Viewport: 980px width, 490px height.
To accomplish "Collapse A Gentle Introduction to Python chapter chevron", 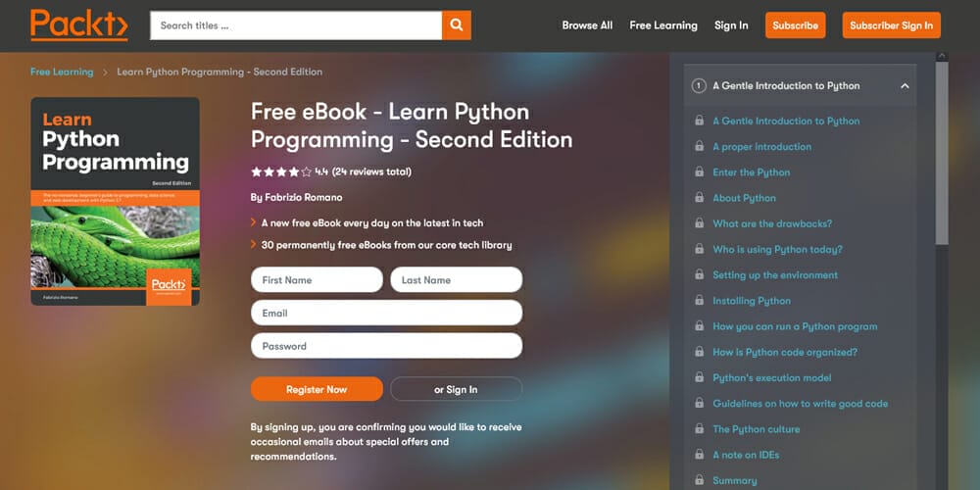I will [x=905, y=85].
